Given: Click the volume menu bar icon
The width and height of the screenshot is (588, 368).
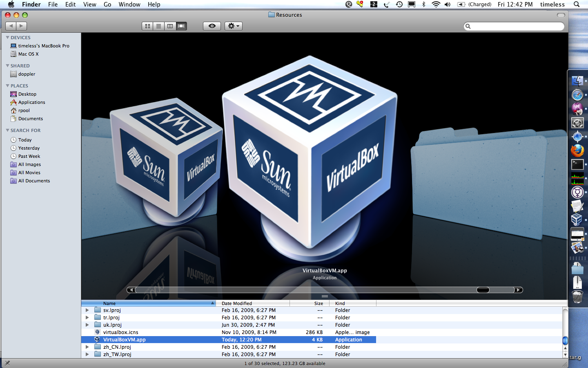Looking at the screenshot, I should (448, 4).
